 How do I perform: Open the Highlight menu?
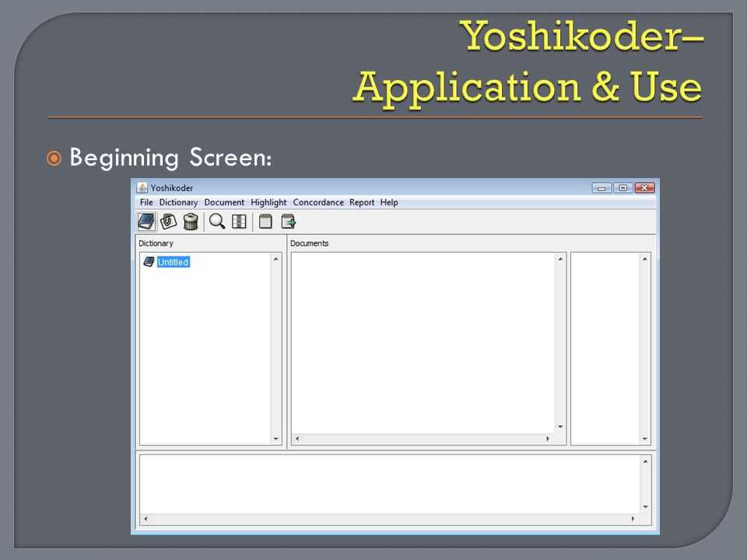click(268, 202)
